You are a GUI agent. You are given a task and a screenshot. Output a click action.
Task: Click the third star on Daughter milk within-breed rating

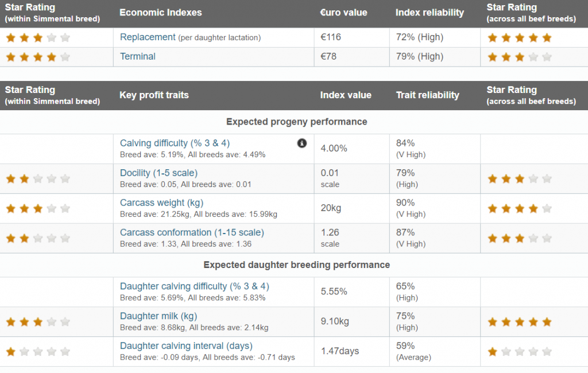click(37, 321)
